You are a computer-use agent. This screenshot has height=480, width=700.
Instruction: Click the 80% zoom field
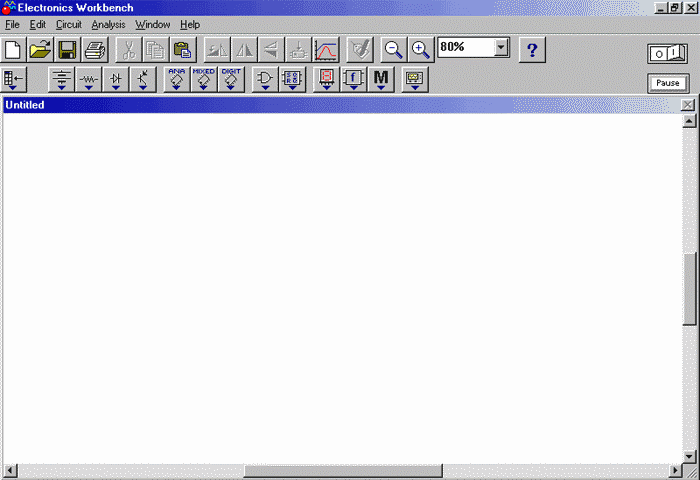pyautogui.click(x=466, y=47)
